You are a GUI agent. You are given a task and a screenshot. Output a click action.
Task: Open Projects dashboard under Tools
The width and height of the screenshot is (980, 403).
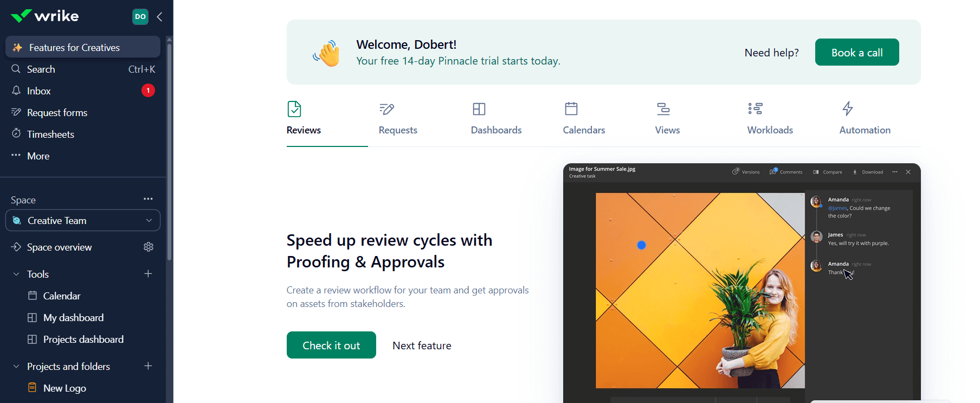[83, 339]
